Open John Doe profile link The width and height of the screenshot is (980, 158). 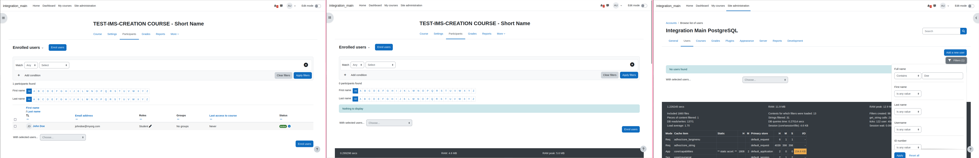click(38, 126)
